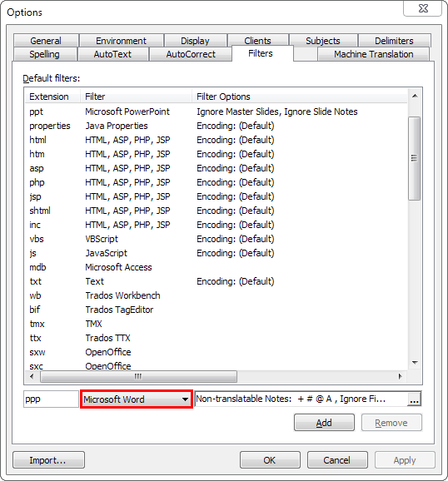Open the Machine Translation tab
The width and height of the screenshot is (448, 481).
[373, 54]
